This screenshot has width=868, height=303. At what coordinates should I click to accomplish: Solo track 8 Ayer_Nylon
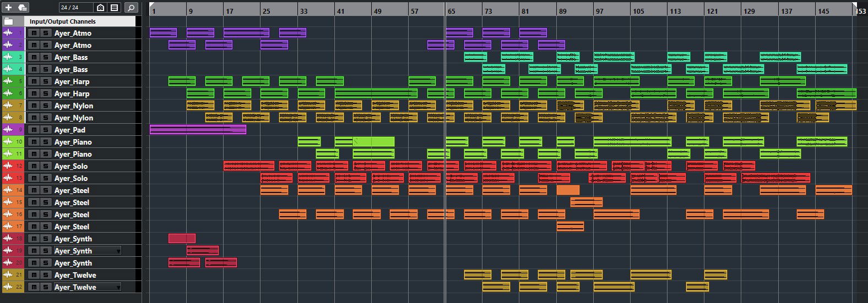pyautogui.click(x=46, y=118)
